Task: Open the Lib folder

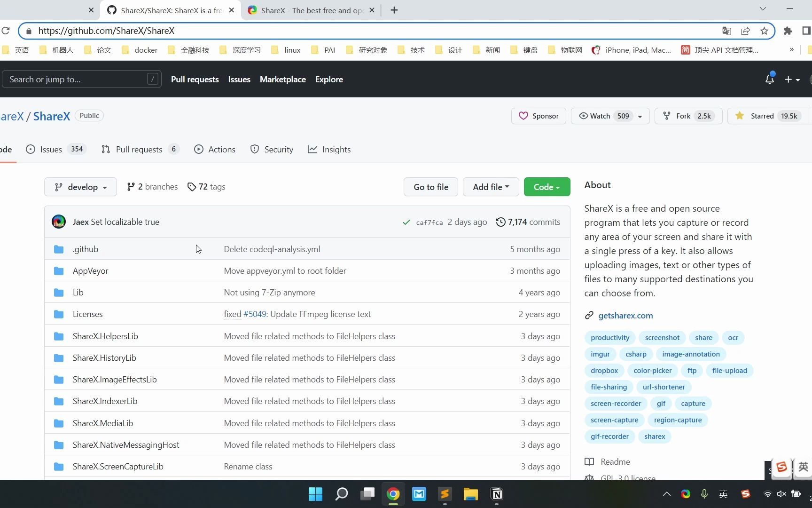Action: [78, 292]
